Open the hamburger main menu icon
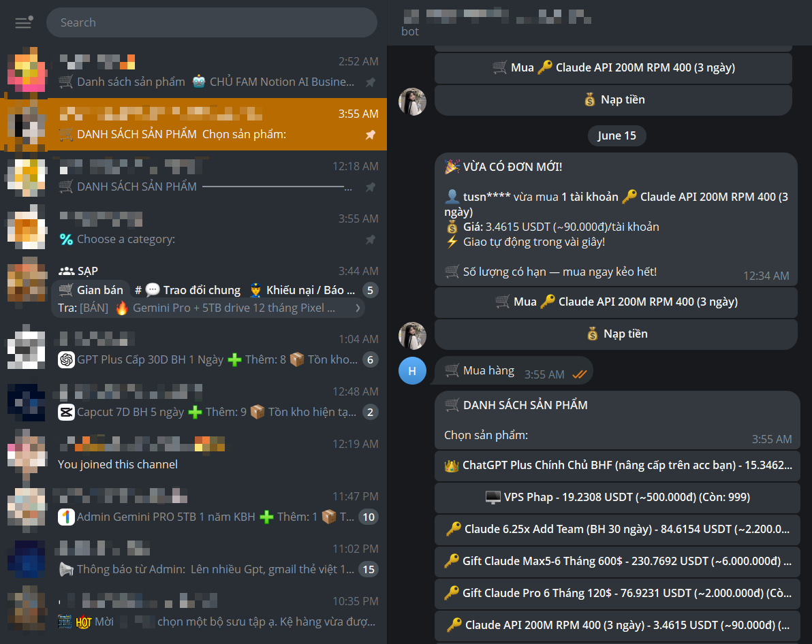This screenshot has height=644, width=812. 23,22
